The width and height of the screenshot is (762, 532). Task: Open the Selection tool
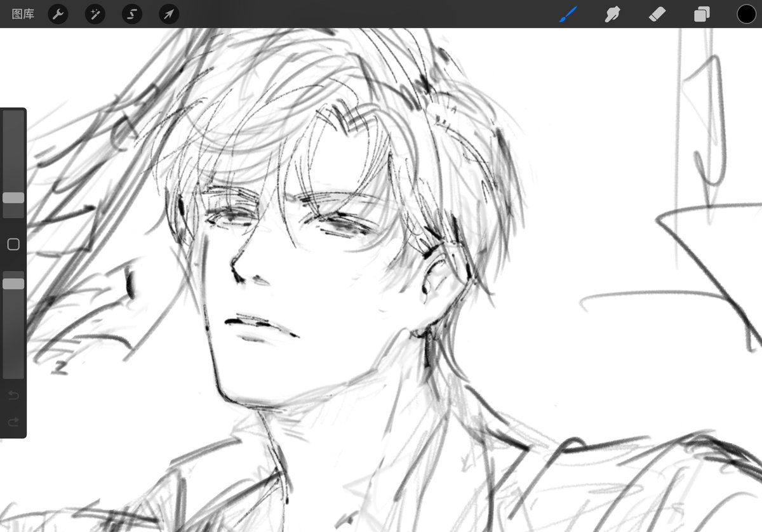tap(132, 14)
